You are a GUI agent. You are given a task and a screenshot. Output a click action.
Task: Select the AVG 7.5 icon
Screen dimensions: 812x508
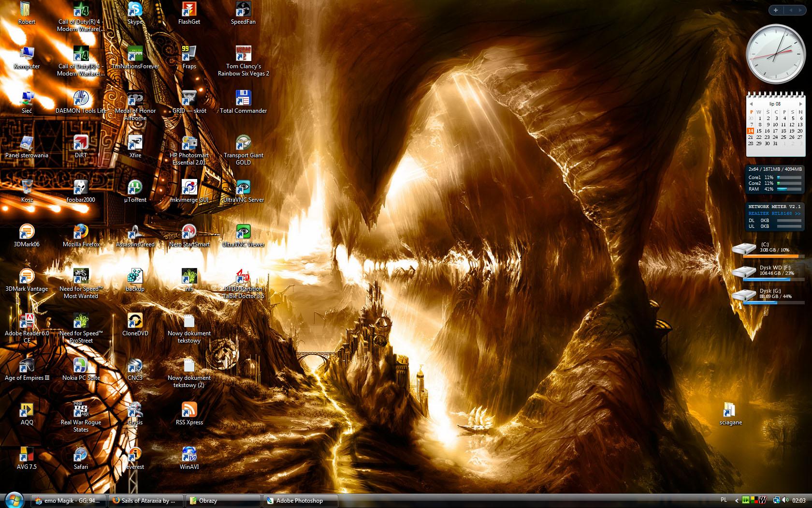click(x=27, y=459)
